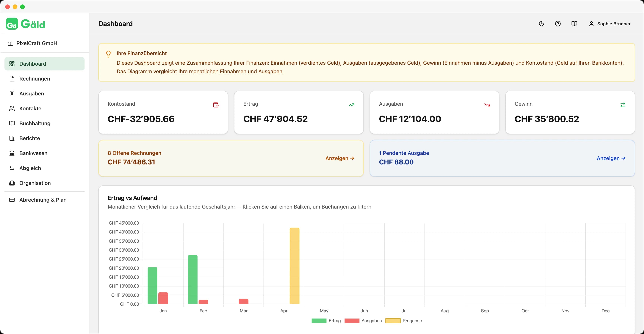
Task: Click the swap arrows icon on Gewinn card
Action: (623, 105)
